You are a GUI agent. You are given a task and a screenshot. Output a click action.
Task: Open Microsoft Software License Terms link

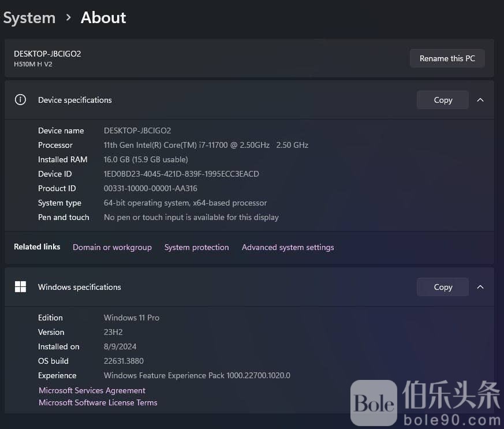[98, 402]
